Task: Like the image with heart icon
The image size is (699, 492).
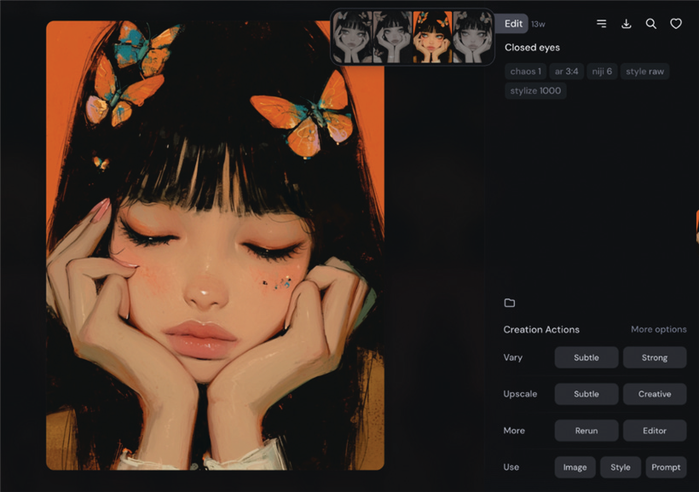Action: point(676,24)
